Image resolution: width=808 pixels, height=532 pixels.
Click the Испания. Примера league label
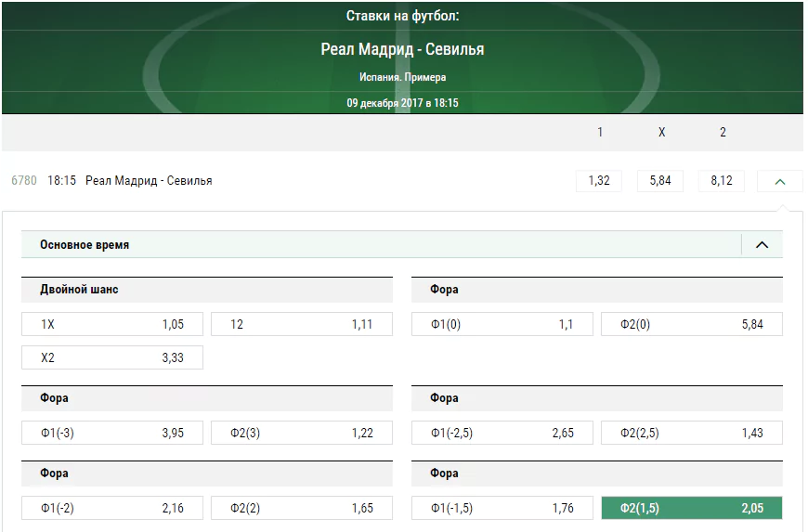click(402, 77)
